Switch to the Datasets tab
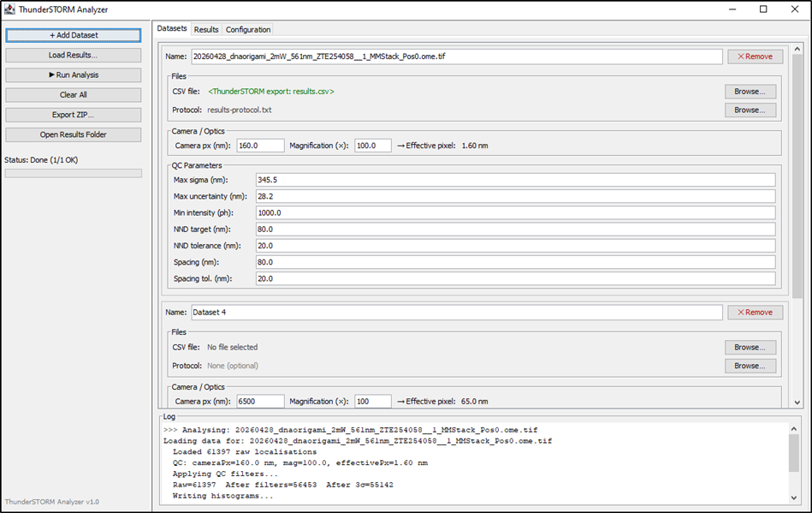The image size is (812, 513). 172,28
